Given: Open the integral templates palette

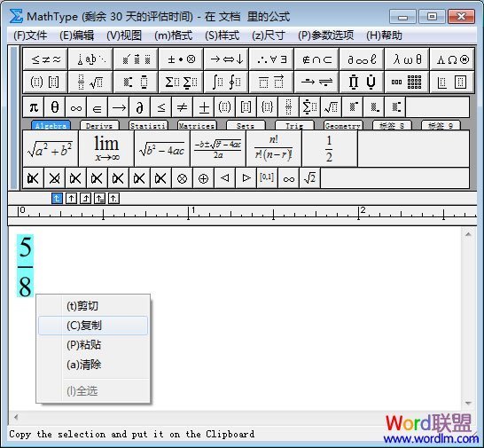Looking at the screenshot, I should pyautogui.click(x=226, y=82).
